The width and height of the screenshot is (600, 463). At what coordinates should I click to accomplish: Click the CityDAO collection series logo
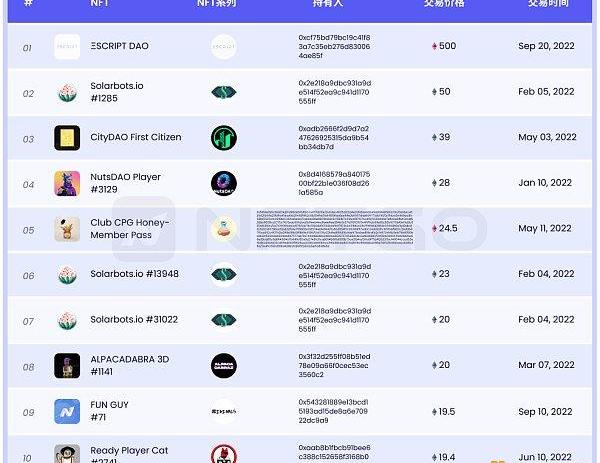point(224,138)
